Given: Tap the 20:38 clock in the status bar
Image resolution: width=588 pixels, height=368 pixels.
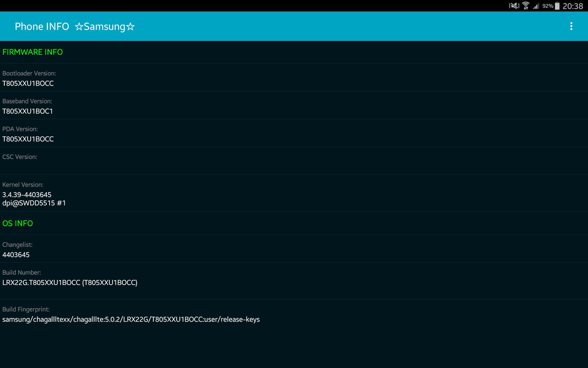Looking at the screenshot, I should tap(573, 6).
